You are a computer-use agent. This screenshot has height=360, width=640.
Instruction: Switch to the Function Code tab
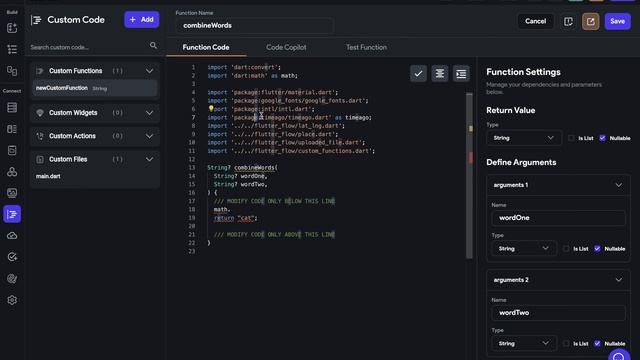(x=206, y=47)
